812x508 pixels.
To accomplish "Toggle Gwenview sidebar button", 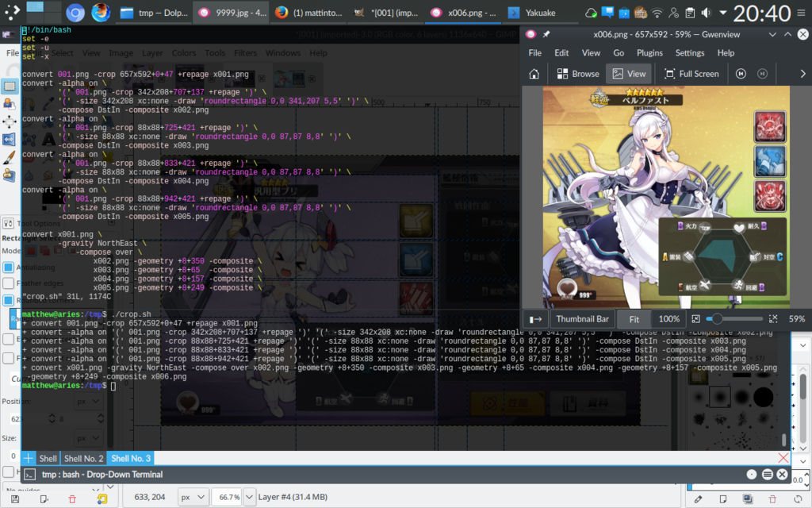I will click(x=535, y=319).
